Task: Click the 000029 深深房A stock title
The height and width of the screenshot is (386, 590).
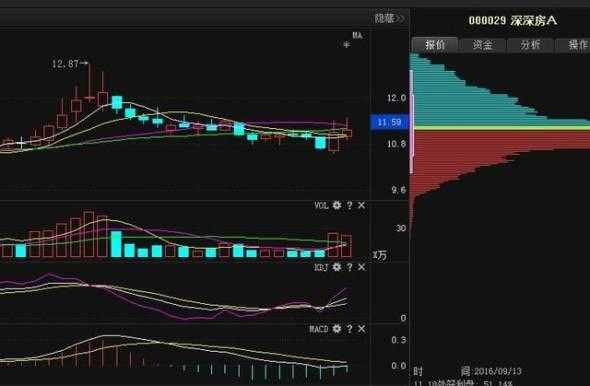Action: (512, 21)
